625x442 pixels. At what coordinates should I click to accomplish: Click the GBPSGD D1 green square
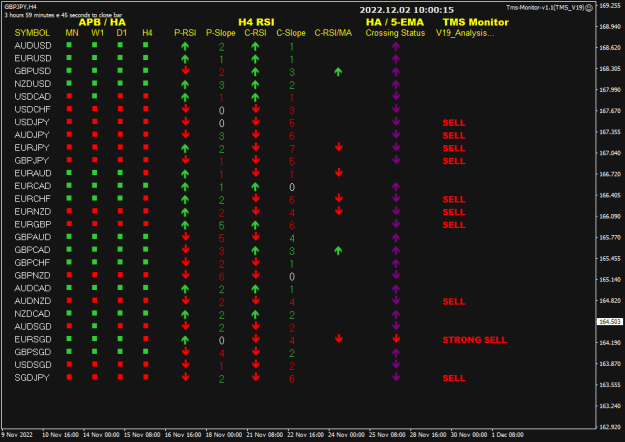pos(120,352)
